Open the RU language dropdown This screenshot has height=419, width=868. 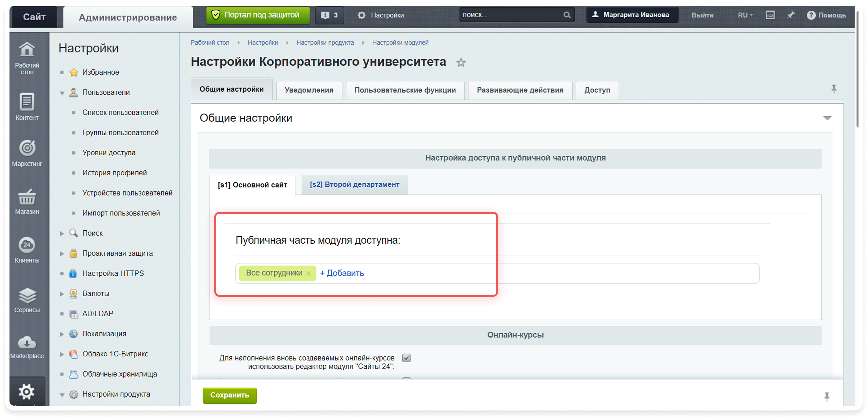(744, 15)
